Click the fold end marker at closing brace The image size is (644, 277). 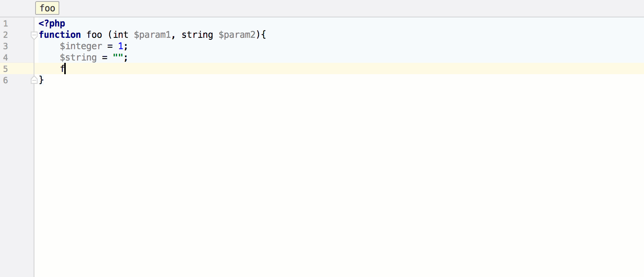pos(34,80)
